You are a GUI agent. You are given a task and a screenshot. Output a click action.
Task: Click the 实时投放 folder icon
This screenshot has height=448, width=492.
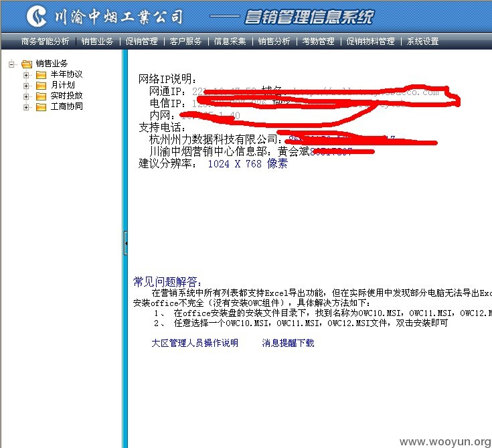tap(41, 96)
